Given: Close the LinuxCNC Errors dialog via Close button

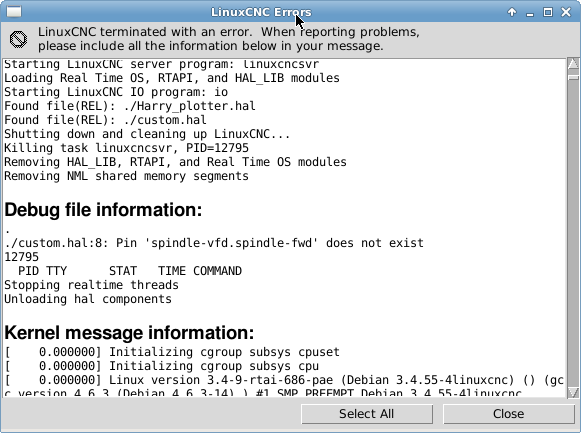Looking at the screenshot, I should pyautogui.click(x=508, y=414).
